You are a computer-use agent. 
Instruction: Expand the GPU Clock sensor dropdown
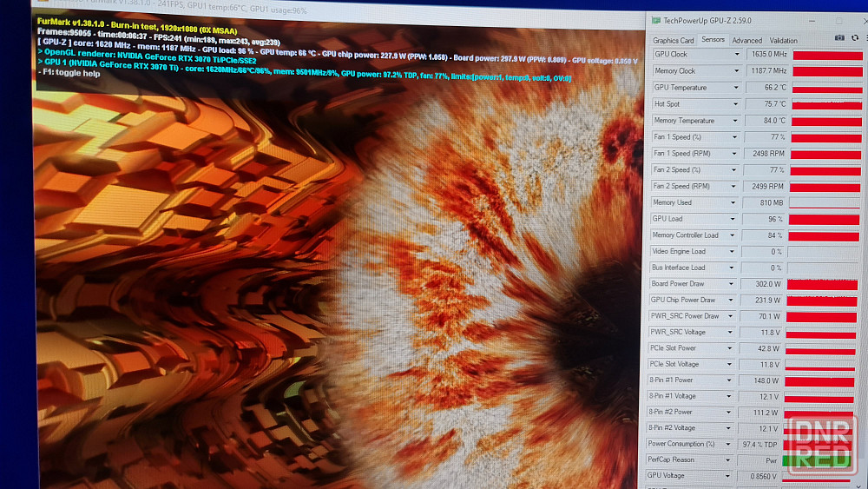(x=737, y=54)
